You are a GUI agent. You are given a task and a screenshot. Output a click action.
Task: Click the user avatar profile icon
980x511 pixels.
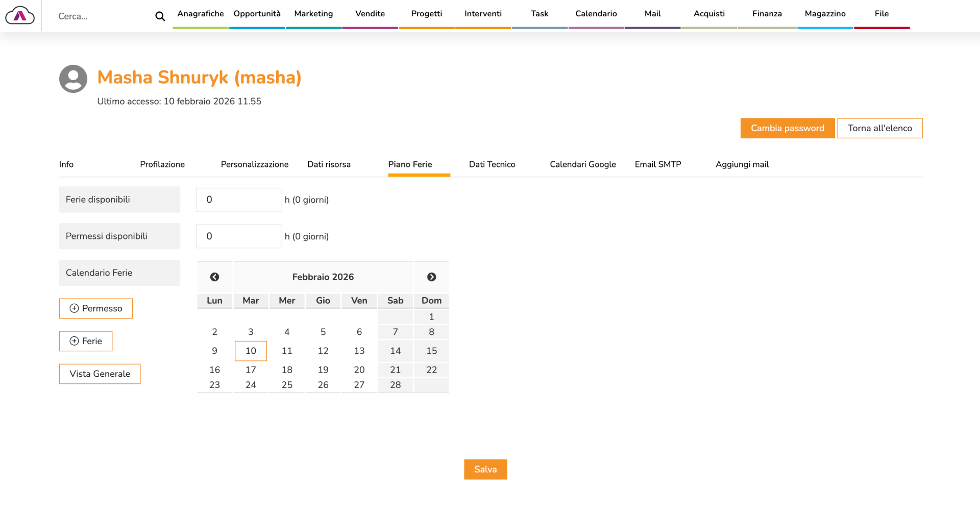pos(73,79)
